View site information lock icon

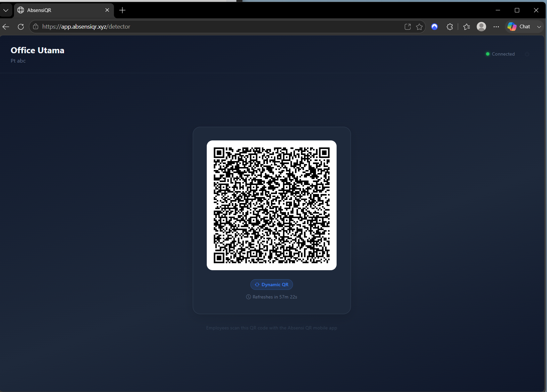(x=36, y=27)
